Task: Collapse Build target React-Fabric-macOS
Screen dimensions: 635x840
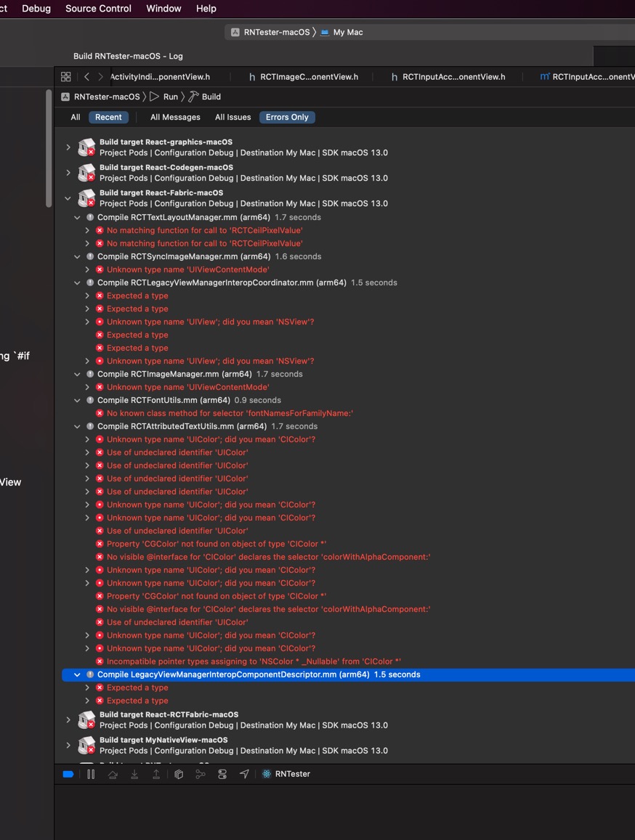Action: click(68, 198)
